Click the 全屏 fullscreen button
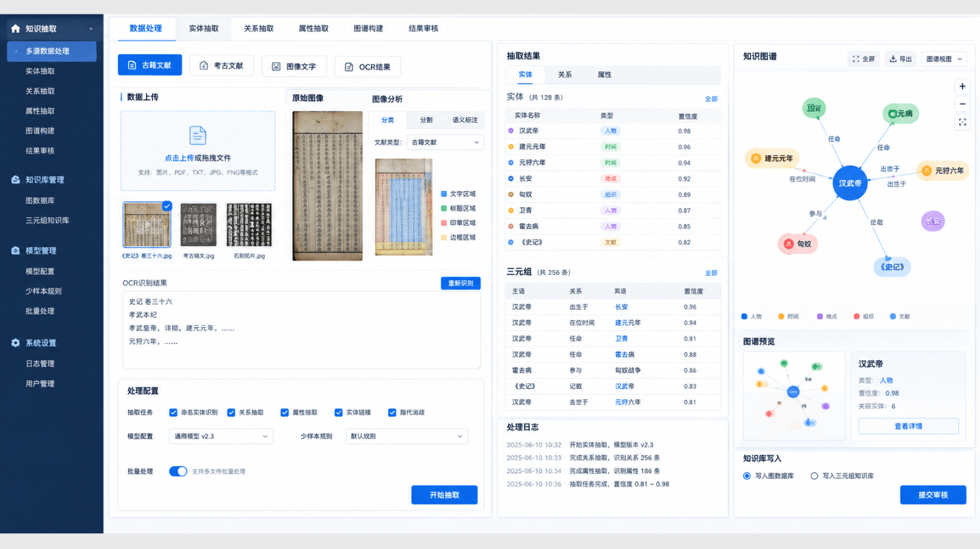The image size is (980, 549). 863,59
